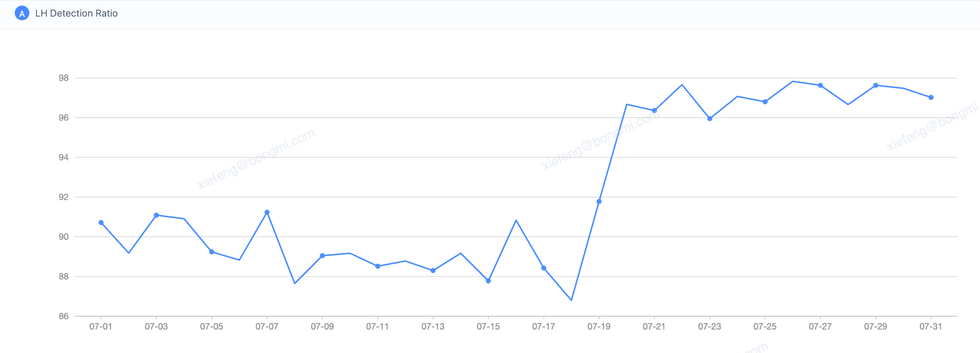Click the 07-07 peak data point
The image size is (980, 353).
[267, 212]
